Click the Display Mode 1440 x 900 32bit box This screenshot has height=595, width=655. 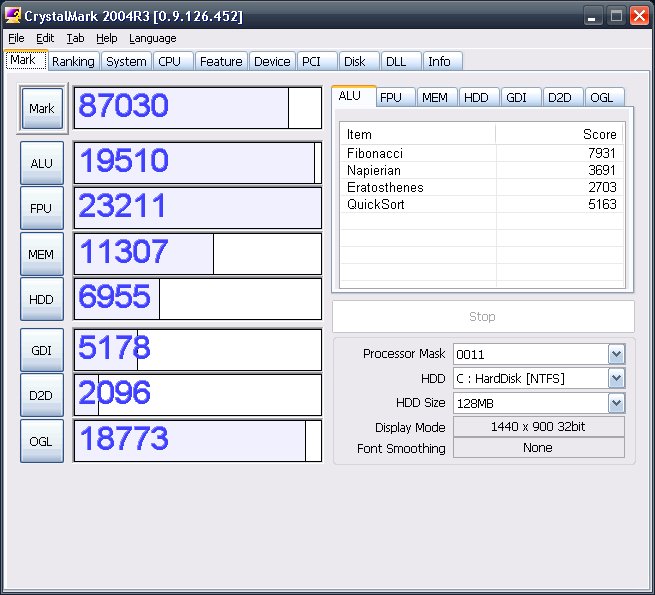(x=539, y=427)
